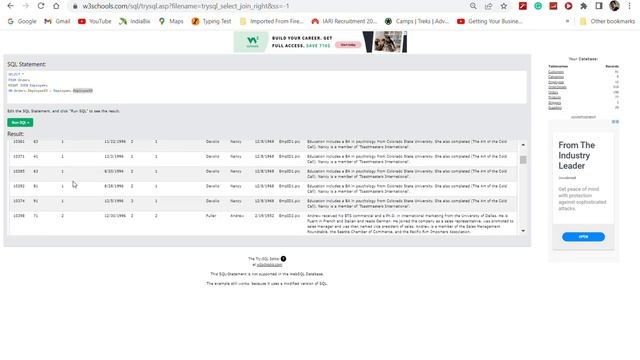640x360 pixels.
Task: Open the browser home page
Action: point(56,6)
